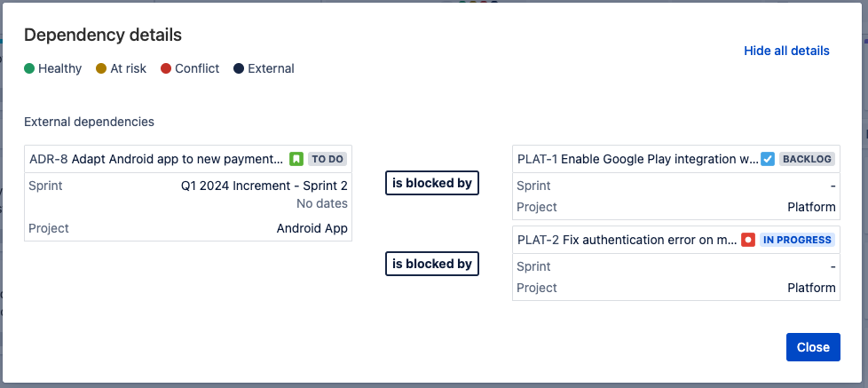This screenshot has width=868, height=388.
Task: Click the green story icon on ADR-8
Action: click(x=296, y=159)
